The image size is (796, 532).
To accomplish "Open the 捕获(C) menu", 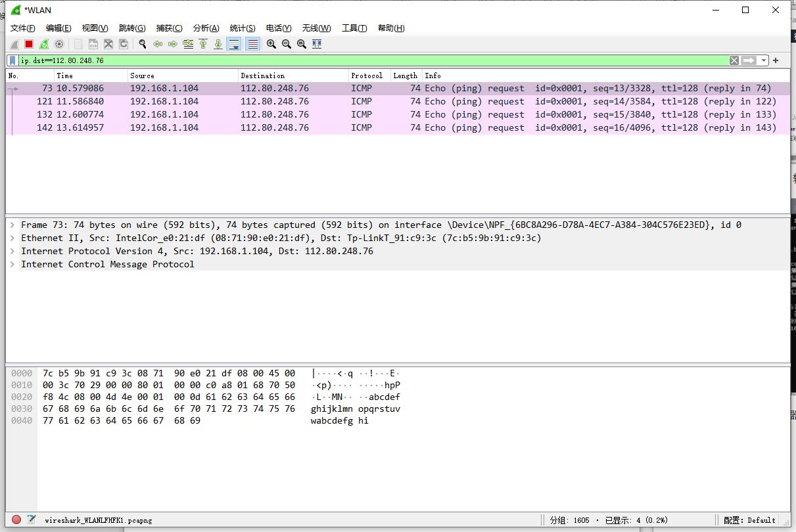I will (169, 28).
